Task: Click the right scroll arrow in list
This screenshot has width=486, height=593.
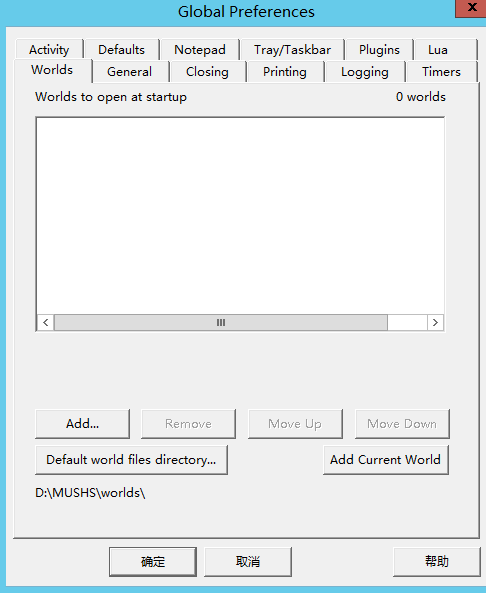Action: [435, 323]
